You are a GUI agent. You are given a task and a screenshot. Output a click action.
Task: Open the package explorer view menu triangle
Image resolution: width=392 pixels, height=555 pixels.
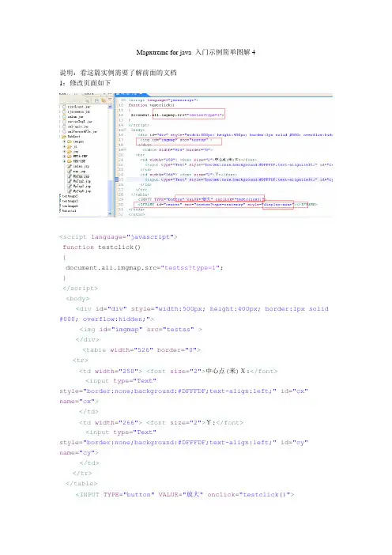click(x=110, y=100)
